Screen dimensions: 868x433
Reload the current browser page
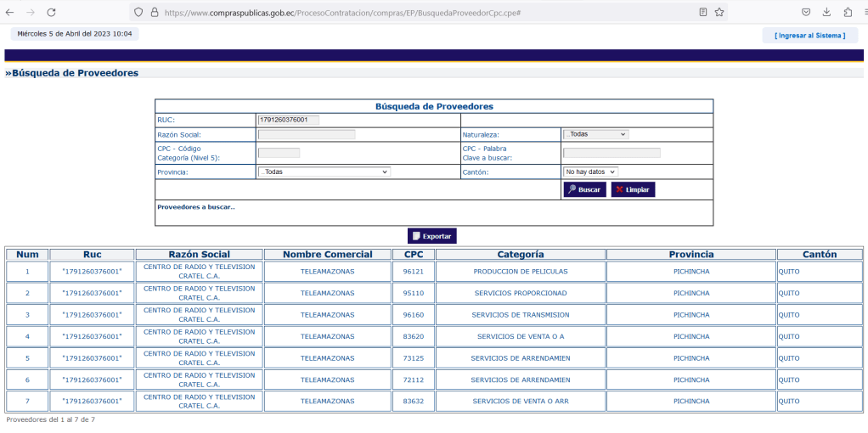pos(51,13)
